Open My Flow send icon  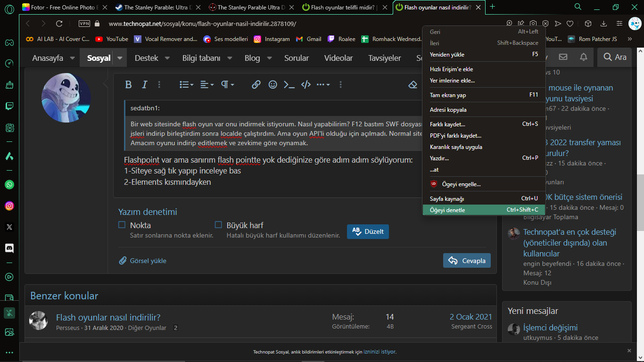[558, 24]
